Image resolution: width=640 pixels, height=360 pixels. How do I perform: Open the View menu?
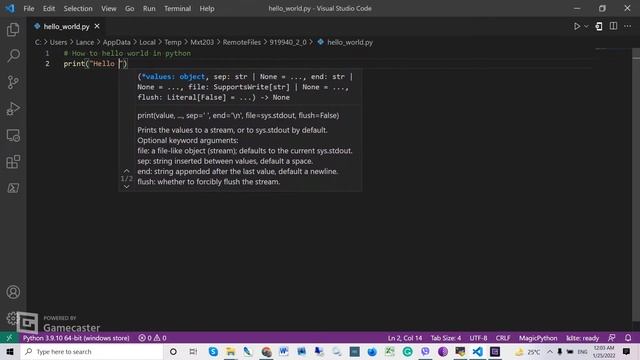click(x=109, y=8)
